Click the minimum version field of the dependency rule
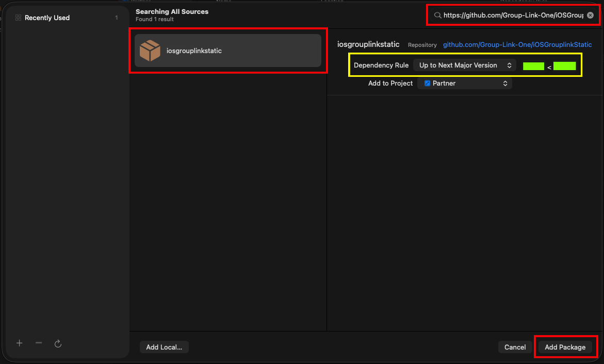 pyautogui.click(x=533, y=66)
